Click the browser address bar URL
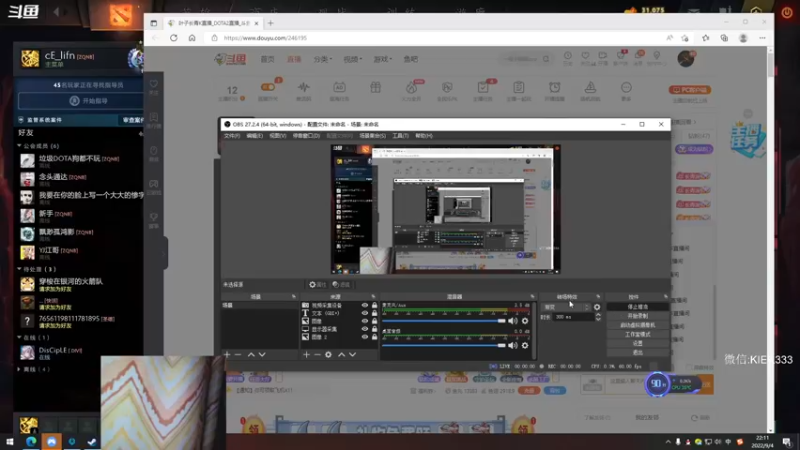The width and height of the screenshot is (800, 450). 265,38
